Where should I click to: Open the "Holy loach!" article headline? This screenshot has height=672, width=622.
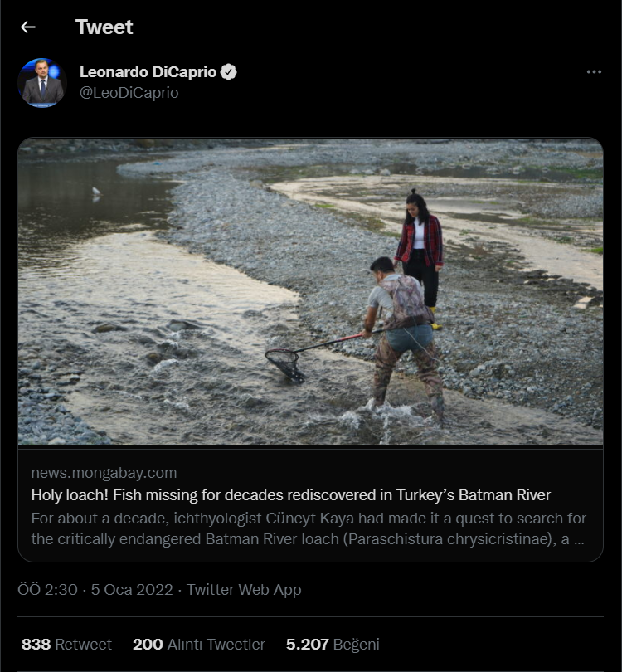point(290,495)
